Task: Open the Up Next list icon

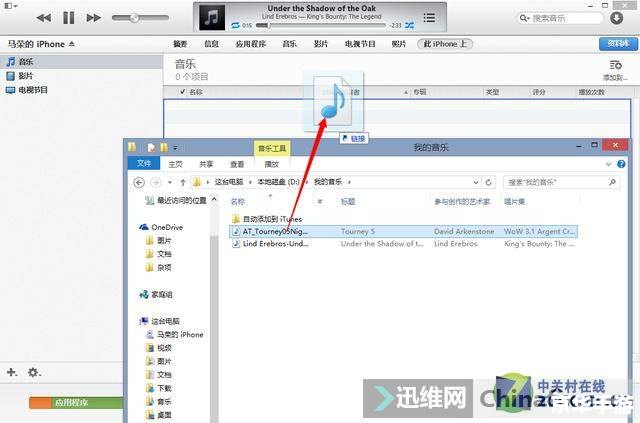Action: tap(429, 18)
